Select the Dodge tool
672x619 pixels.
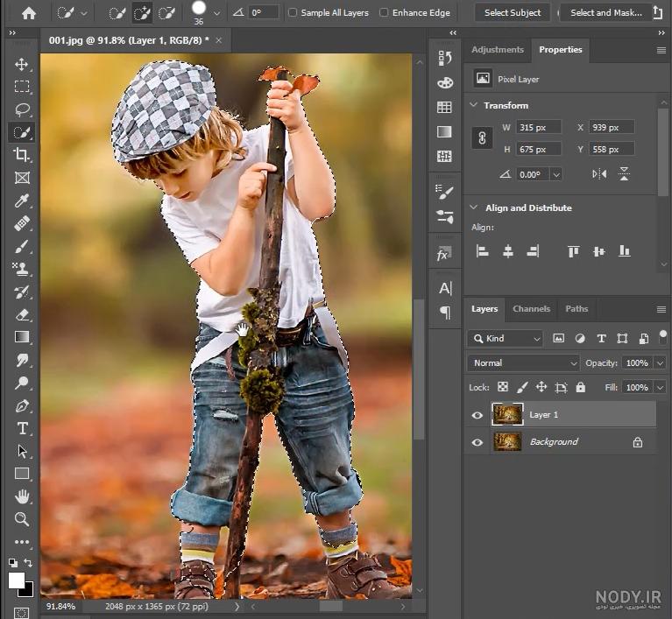(21, 383)
